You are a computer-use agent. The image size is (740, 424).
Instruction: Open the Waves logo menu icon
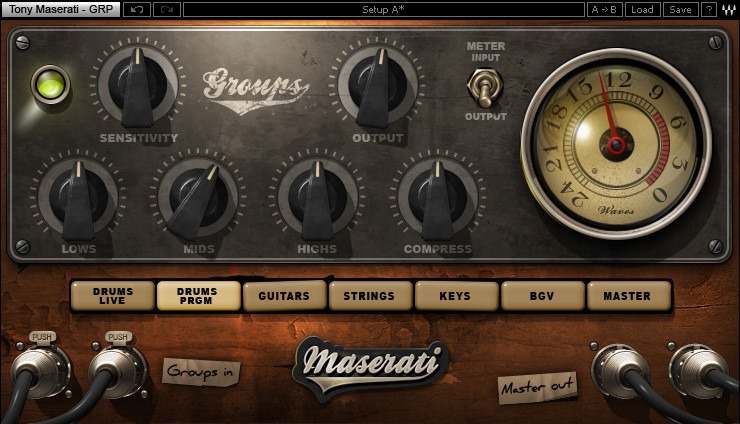[x=728, y=9]
